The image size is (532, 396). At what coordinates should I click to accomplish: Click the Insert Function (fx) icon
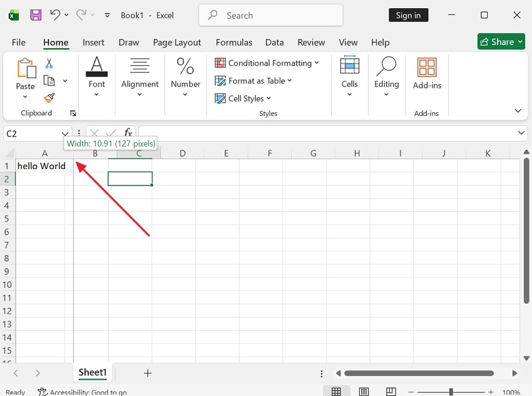click(128, 133)
